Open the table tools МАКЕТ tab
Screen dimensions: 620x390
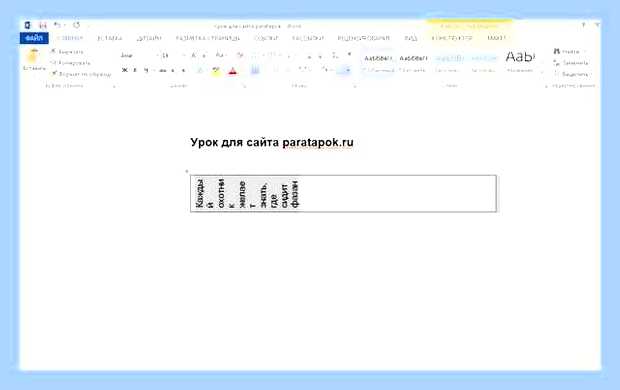[496, 38]
